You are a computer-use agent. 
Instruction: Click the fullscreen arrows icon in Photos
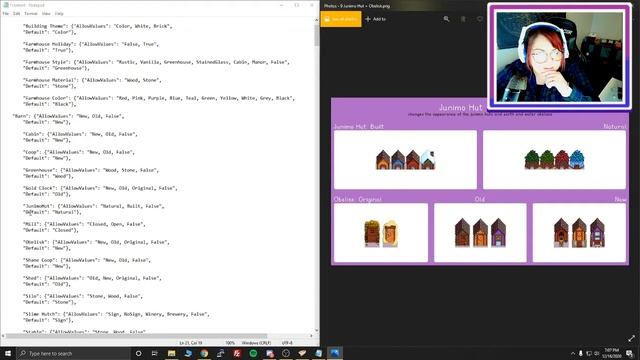pyautogui.click(x=631, y=338)
